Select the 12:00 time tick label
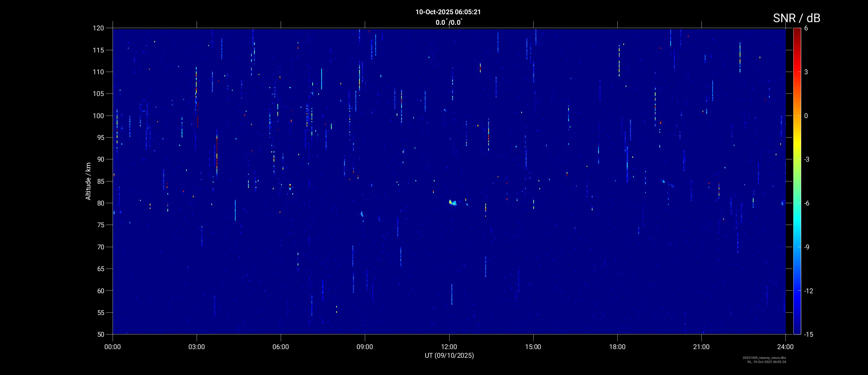This screenshot has width=868, height=375. [449, 347]
